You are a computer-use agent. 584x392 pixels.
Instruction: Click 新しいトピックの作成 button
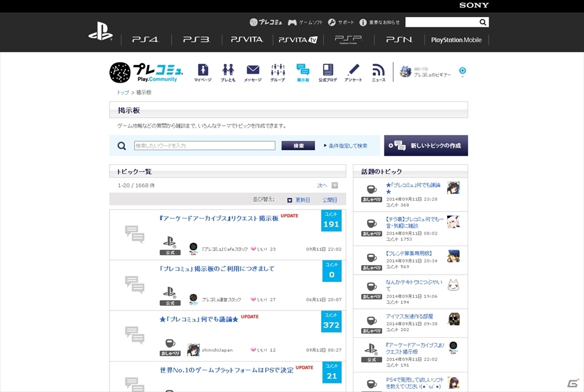(x=426, y=145)
